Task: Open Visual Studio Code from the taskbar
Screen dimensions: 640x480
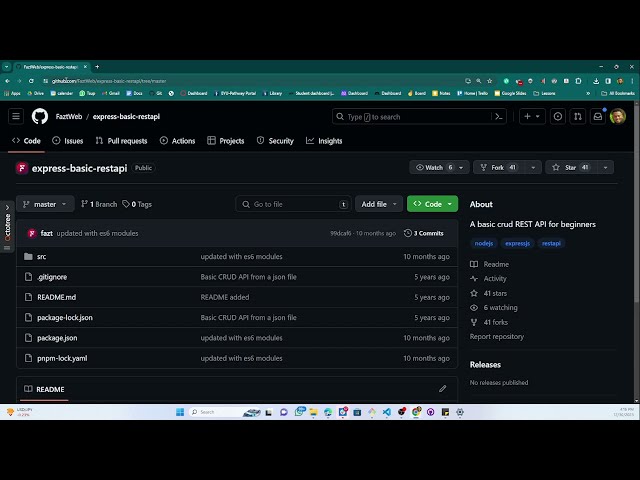Action: pos(387,412)
